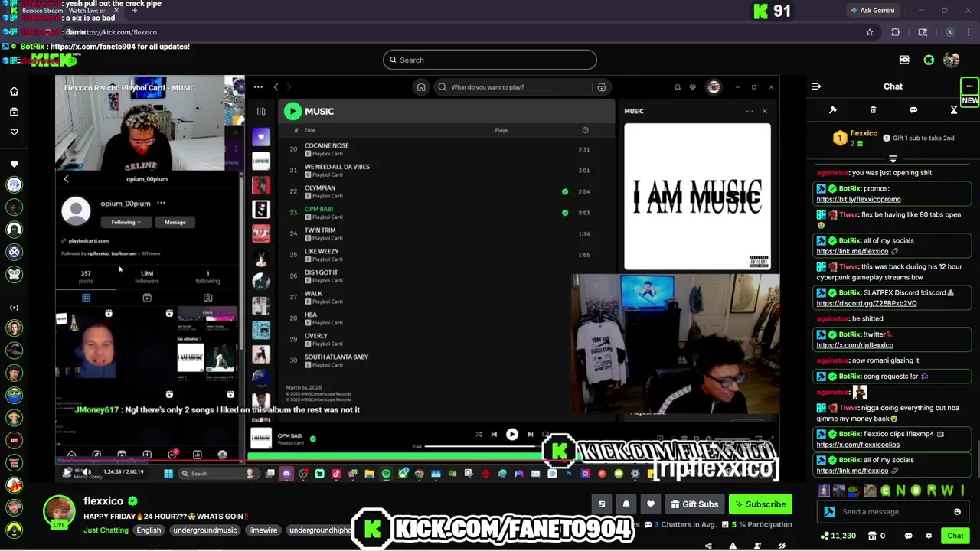Click the Spotify home icon in stream

[421, 87]
